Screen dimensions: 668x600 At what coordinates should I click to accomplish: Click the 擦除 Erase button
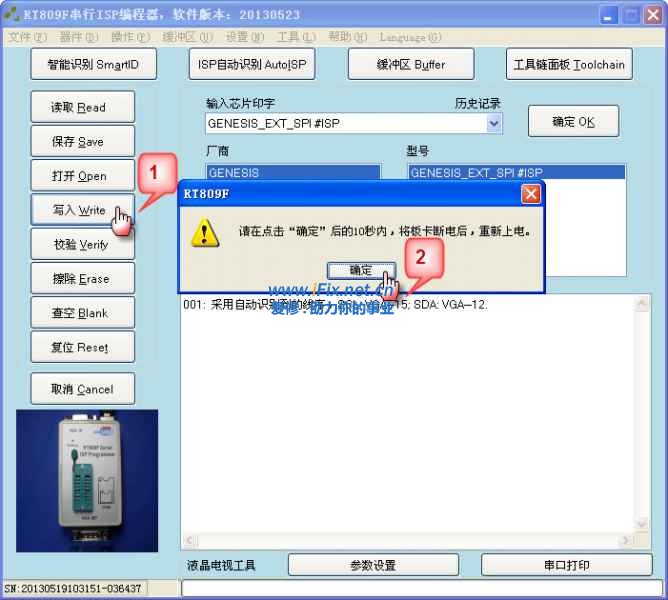click(x=79, y=278)
